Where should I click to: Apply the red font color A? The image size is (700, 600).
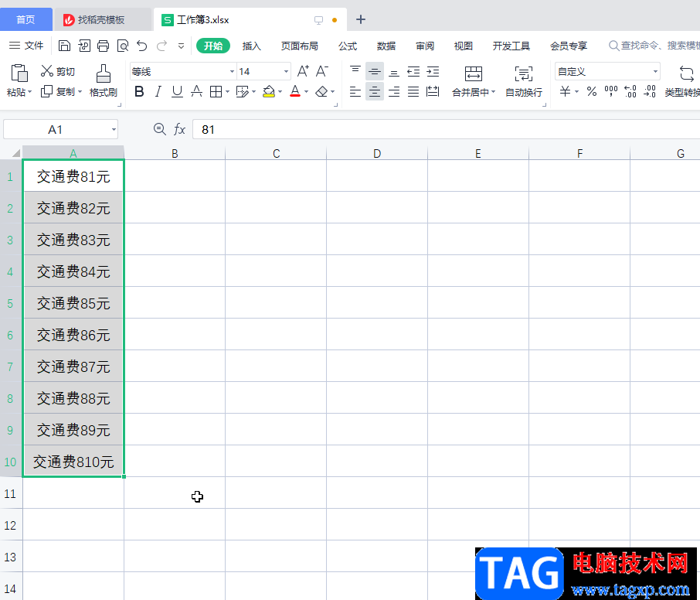pos(295,91)
